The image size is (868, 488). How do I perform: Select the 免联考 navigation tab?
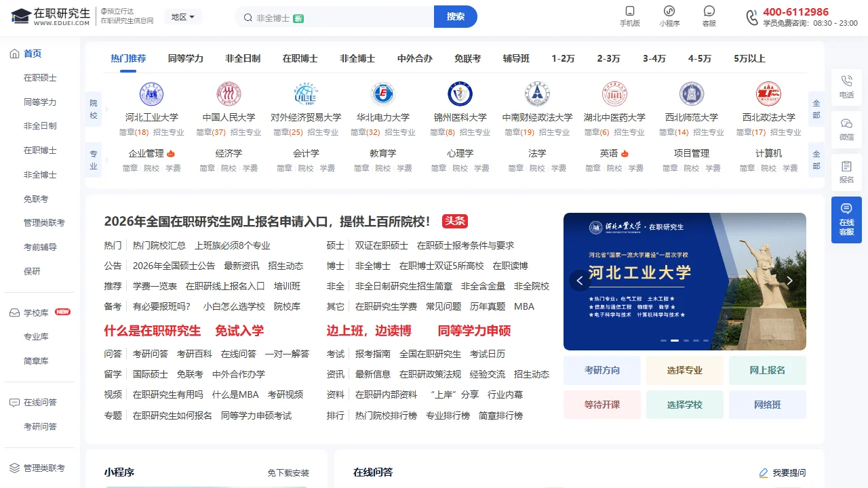click(467, 58)
